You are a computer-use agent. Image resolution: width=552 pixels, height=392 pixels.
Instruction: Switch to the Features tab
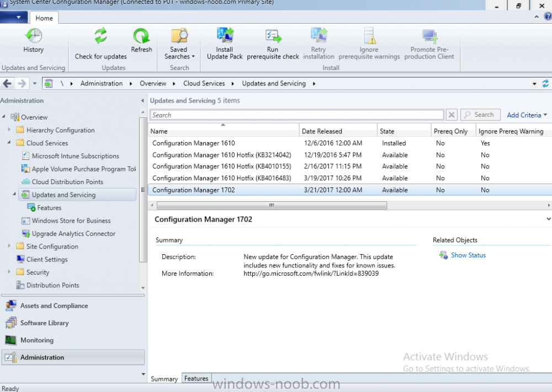coord(197,378)
